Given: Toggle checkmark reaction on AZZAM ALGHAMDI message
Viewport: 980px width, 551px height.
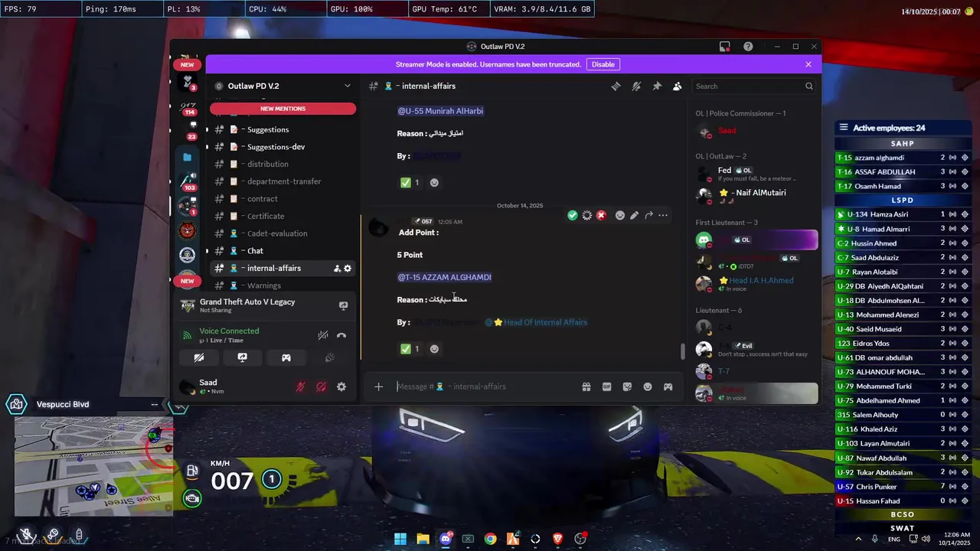Looking at the screenshot, I should tap(410, 349).
